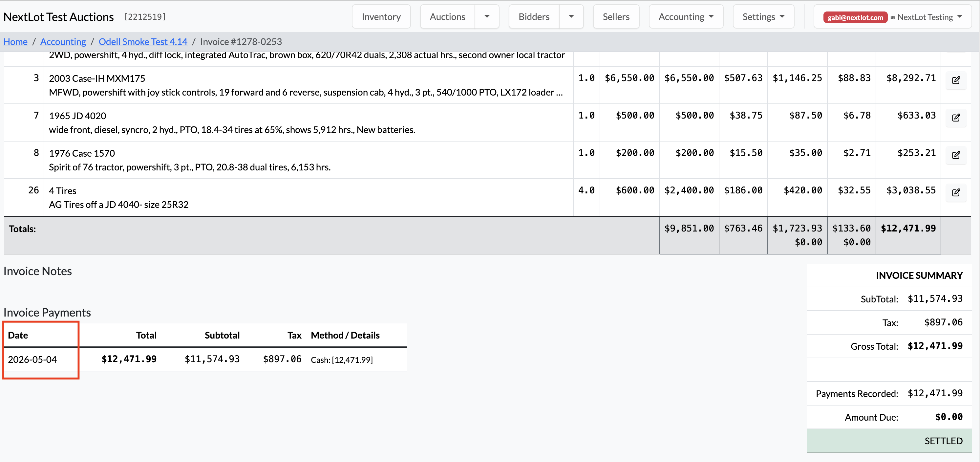The height and width of the screenshot is (462, 980).
Task: Follow the Home breadcrumb link
Action: (x=16, y=41)
